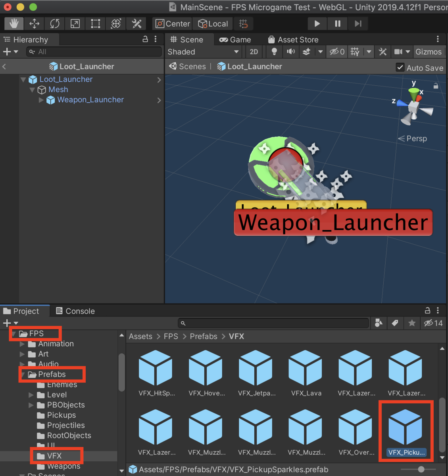
Task: Select the Rotate tool
Action: tap(55, 24)
